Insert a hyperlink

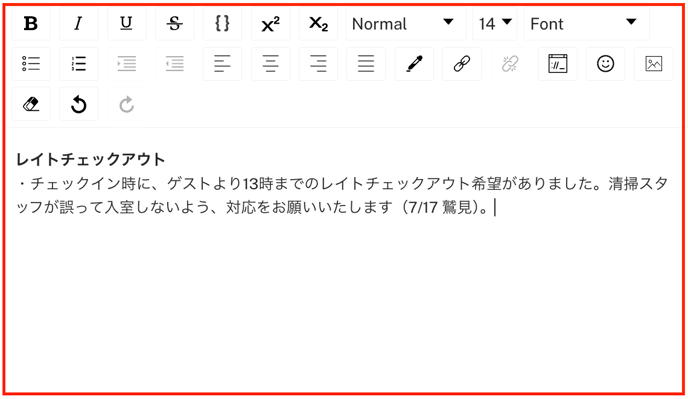(x=462, y=64)
